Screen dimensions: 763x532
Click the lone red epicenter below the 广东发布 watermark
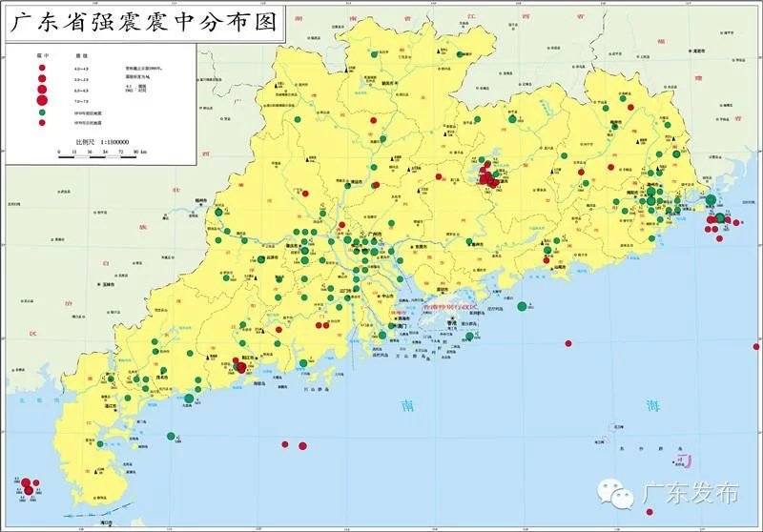tap(650, 512)
